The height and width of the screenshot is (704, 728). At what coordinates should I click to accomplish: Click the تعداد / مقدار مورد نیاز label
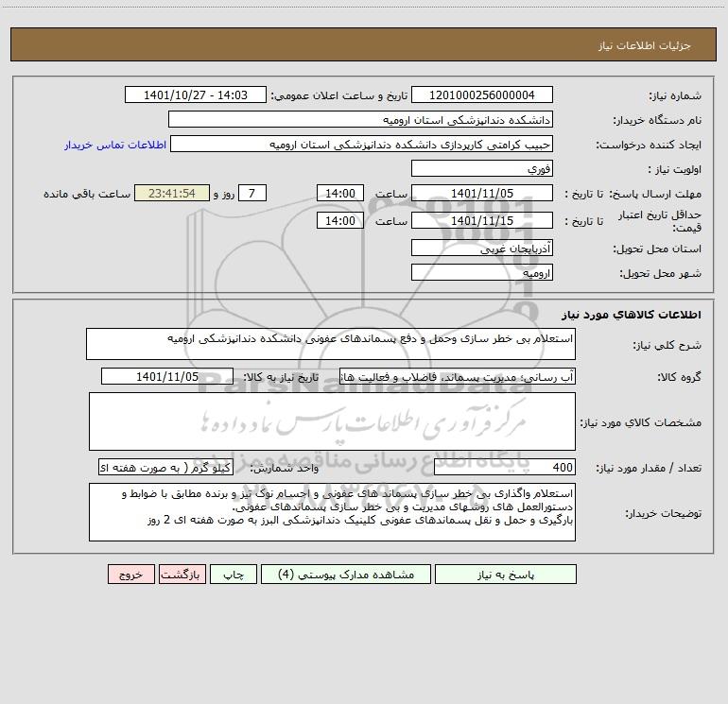[649, 469]
